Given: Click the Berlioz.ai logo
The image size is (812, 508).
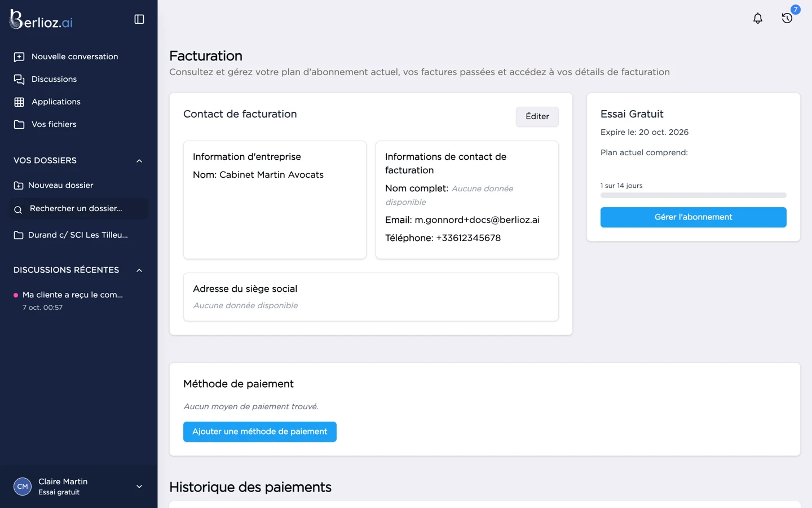Looking at the screenshot, I should (x=41, y=20).
